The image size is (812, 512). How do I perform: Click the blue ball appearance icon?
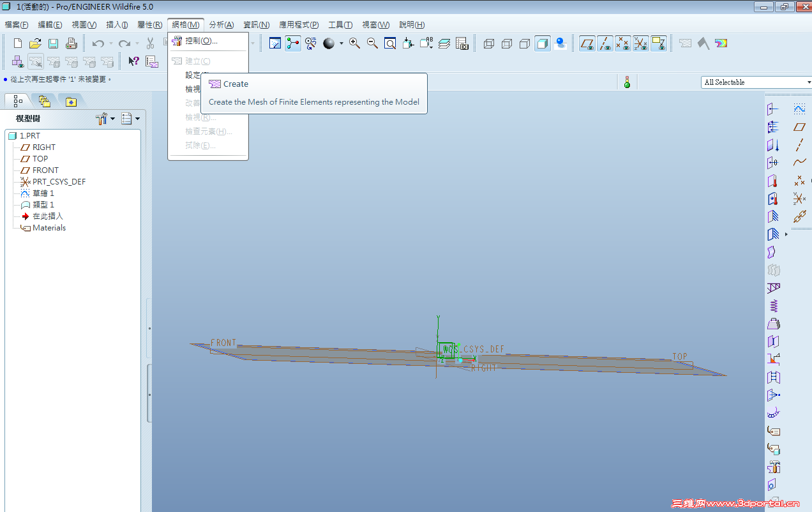[x=561, y=43]
